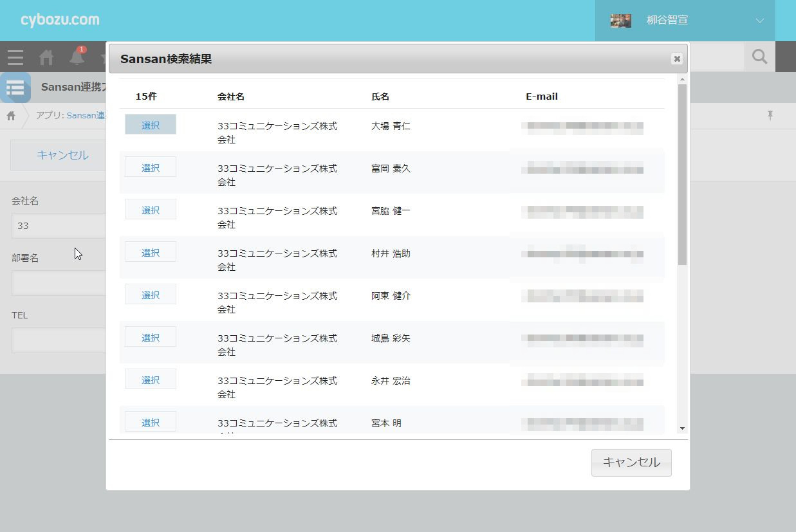Screen dimensions: 796x532
Task: Click the pin icon at right
Action: pos(770,115)
